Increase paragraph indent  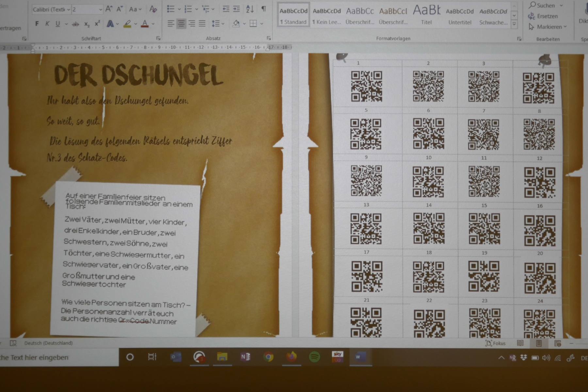(x=237, y=9)
